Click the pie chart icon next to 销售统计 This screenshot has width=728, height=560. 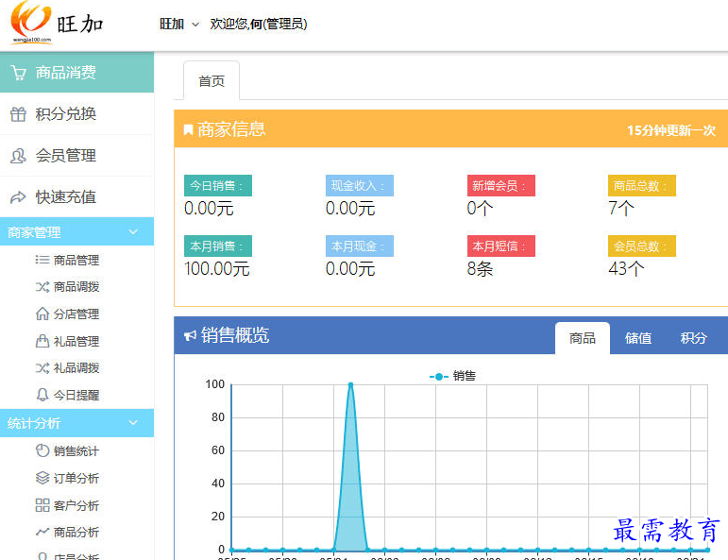(x=42, y=450)
